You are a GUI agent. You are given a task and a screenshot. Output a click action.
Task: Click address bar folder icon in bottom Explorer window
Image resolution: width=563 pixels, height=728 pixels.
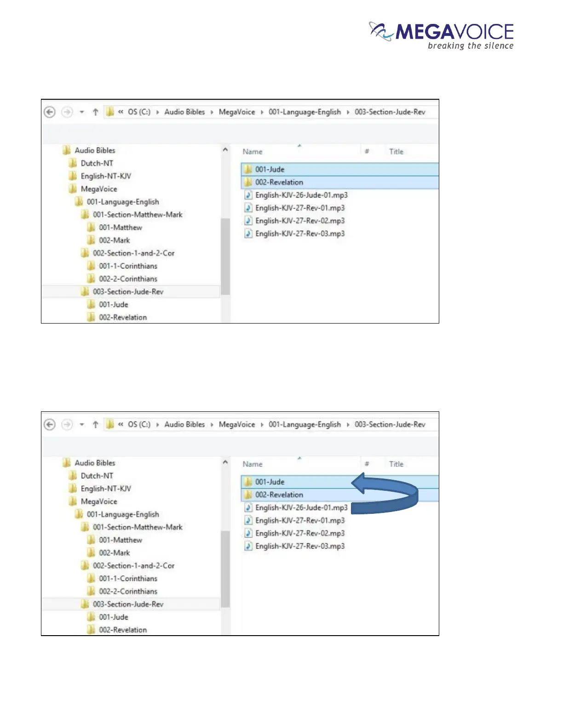pyautogui.click(x=110, y=424)
